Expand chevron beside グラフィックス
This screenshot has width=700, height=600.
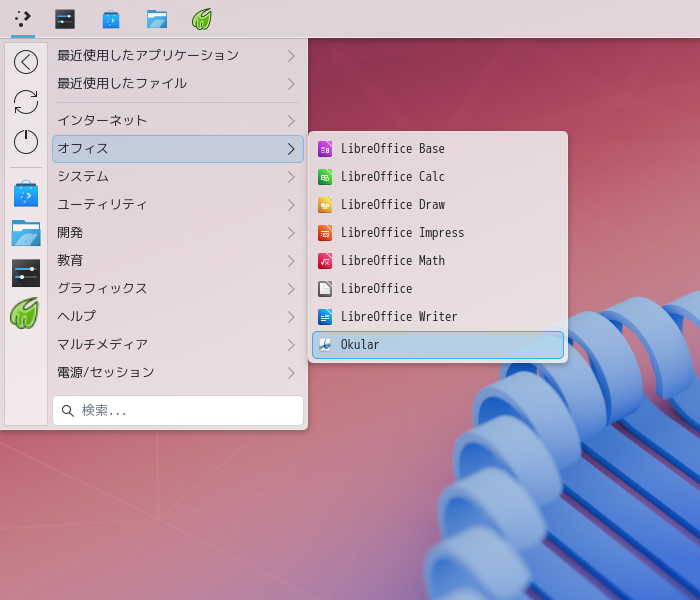pyautogui.click(x=291, y=289)
